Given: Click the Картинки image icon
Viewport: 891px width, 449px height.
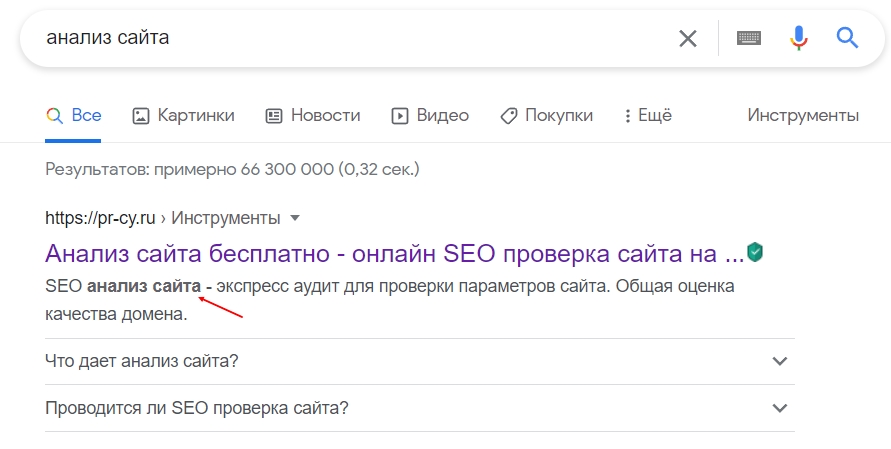Looking at the screenshot, I should (140, 117).
